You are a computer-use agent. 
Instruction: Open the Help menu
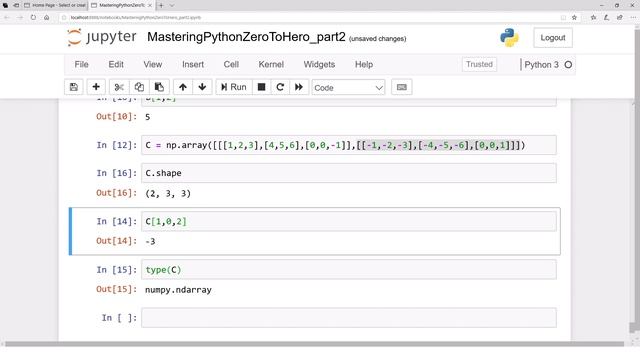click(364, 64)
